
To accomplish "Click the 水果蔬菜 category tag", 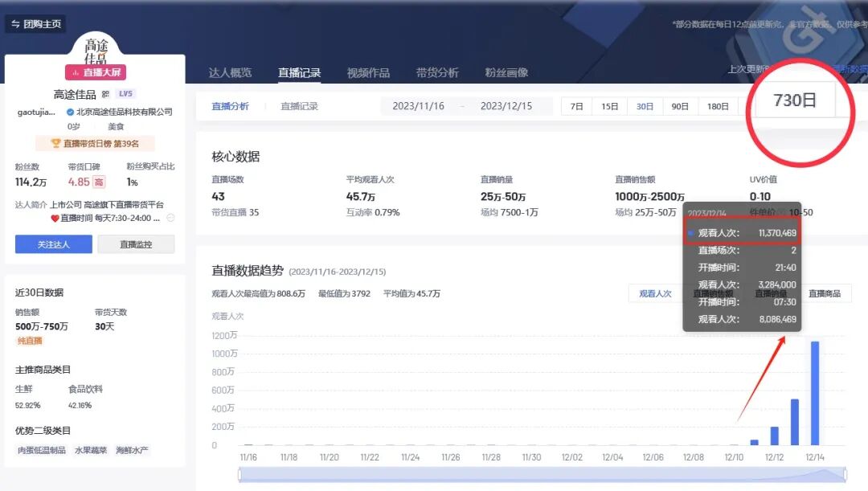I will 91,450.
